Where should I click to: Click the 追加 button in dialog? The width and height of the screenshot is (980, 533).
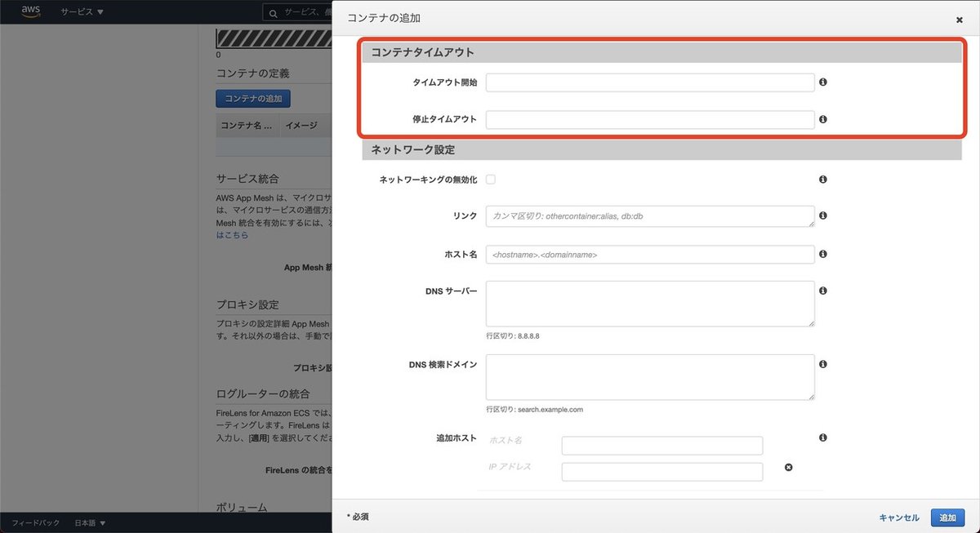click(x=947, y=517)
